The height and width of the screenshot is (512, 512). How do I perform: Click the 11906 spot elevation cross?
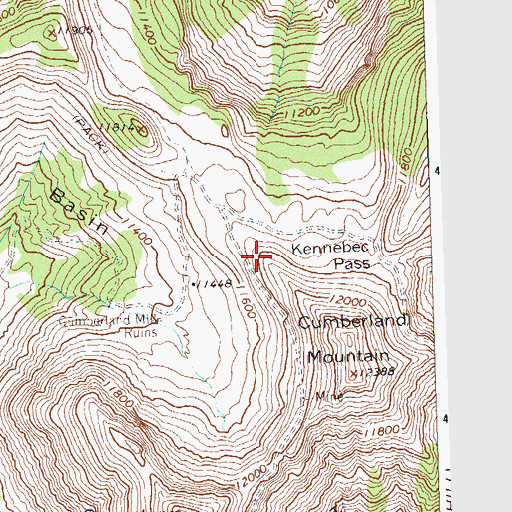pyautogui.click(x=52, y=33)
